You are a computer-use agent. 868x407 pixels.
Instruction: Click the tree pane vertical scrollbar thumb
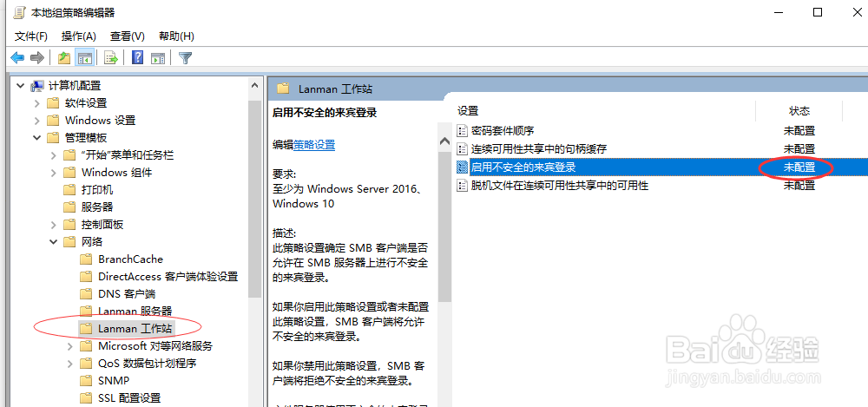click(x=254, y=198)
